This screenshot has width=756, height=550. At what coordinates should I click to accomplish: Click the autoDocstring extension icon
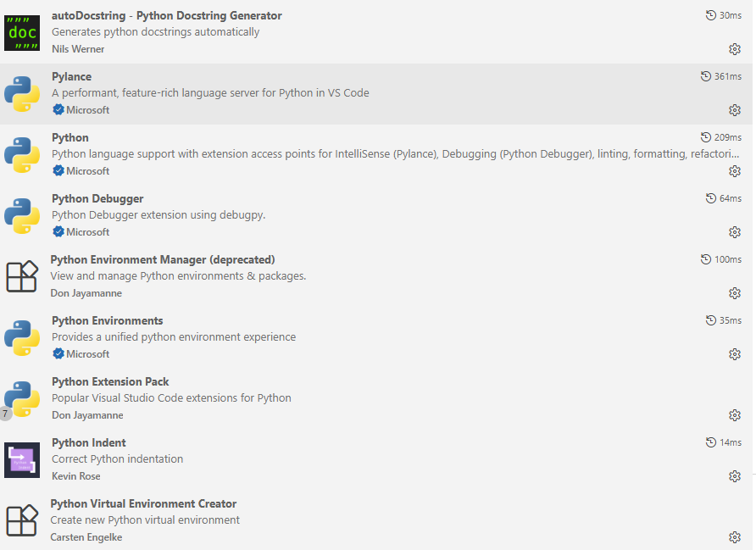21,32
